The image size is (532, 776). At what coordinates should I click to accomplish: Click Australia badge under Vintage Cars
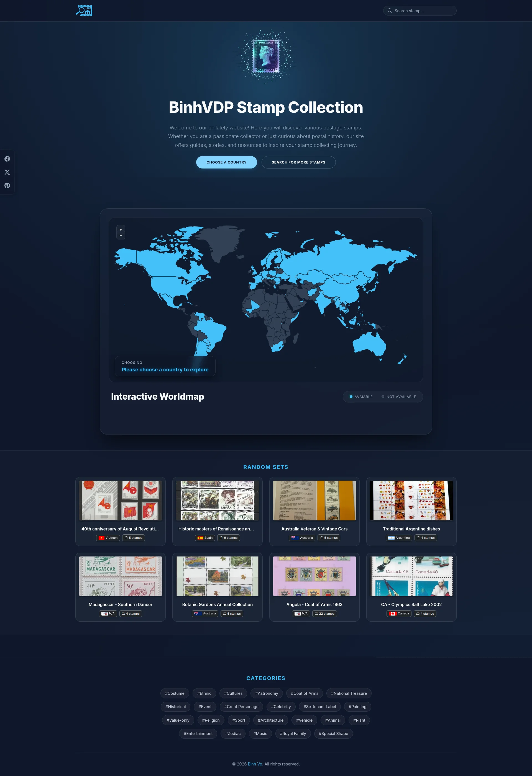pyautogui.click(x=302, y=538)
